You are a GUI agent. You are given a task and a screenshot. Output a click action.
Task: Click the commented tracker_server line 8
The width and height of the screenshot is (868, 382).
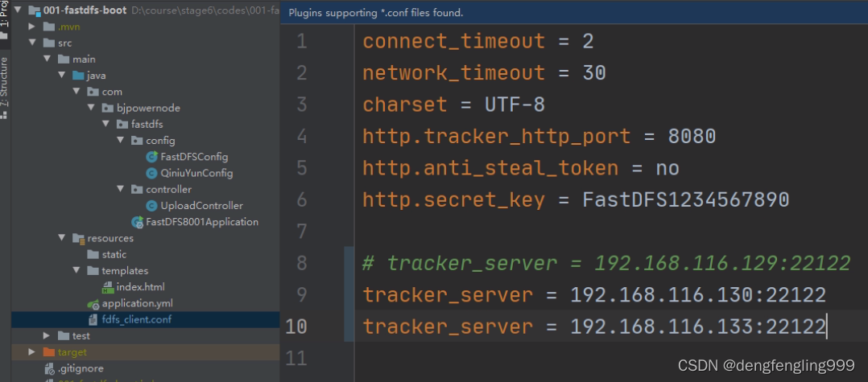pyautogui.click(x=606, y=264)
